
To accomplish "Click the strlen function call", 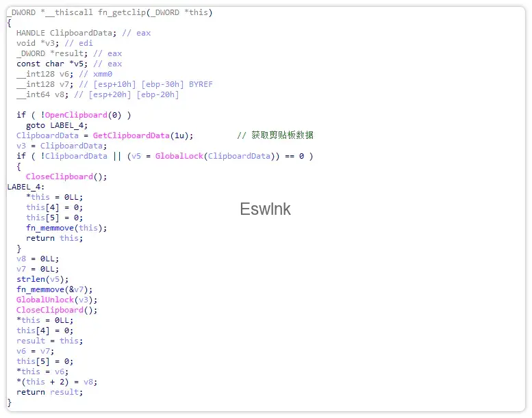I will 31,279.
